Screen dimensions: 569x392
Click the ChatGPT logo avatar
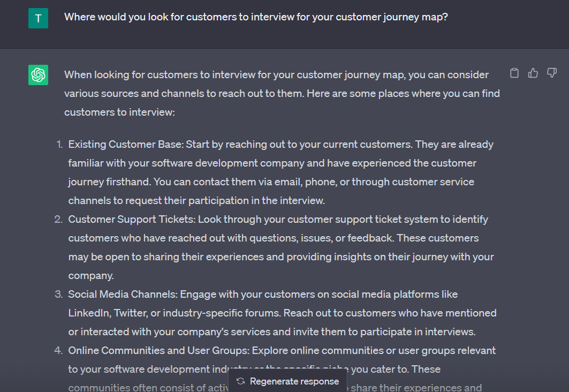pyautogui.click(x=38, y=75)
